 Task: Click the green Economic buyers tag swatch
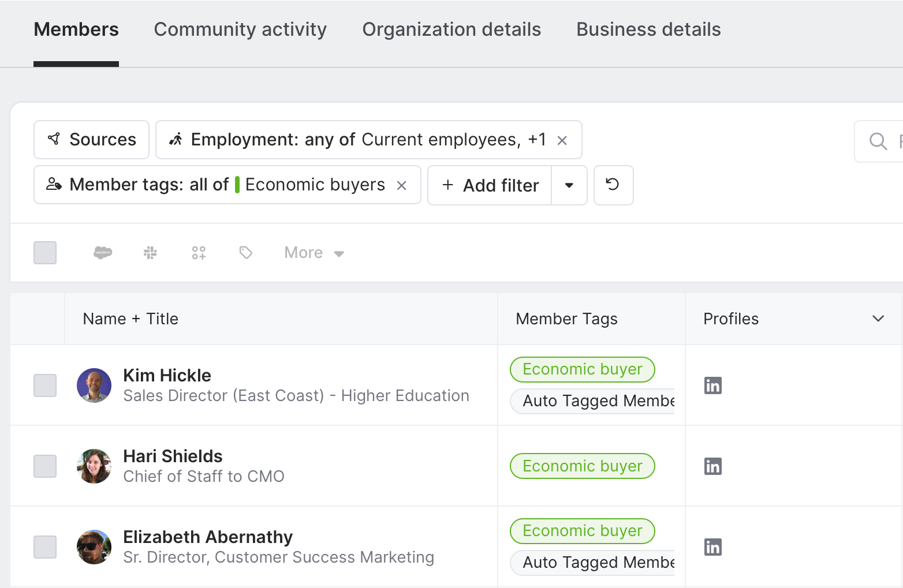point(237,185)
